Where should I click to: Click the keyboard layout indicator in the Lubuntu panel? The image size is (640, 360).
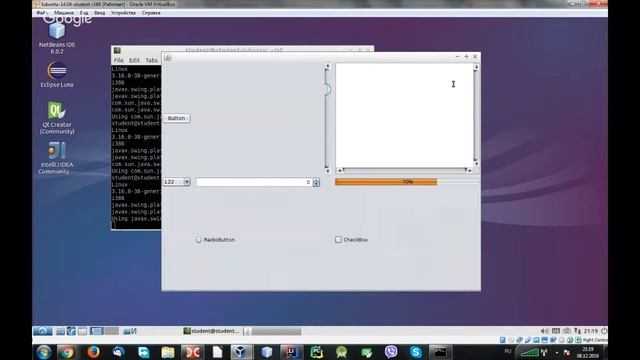pyautogui.click(x=556, y=331)
